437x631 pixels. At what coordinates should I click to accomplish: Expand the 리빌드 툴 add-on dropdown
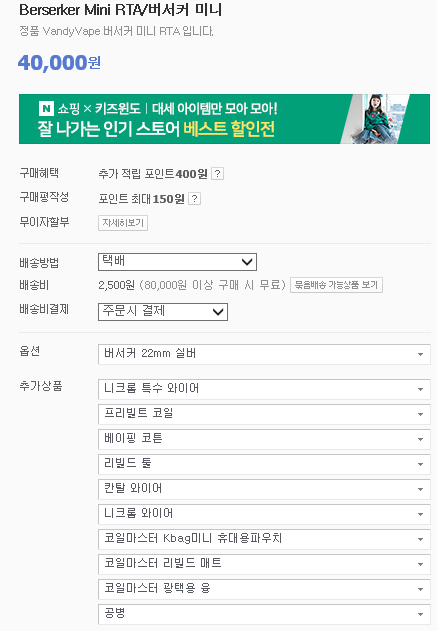pos(264,464)
